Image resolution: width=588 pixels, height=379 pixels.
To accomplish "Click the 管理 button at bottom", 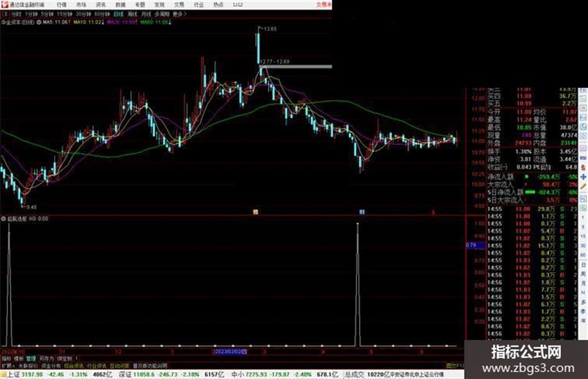I will coord(31,358).
